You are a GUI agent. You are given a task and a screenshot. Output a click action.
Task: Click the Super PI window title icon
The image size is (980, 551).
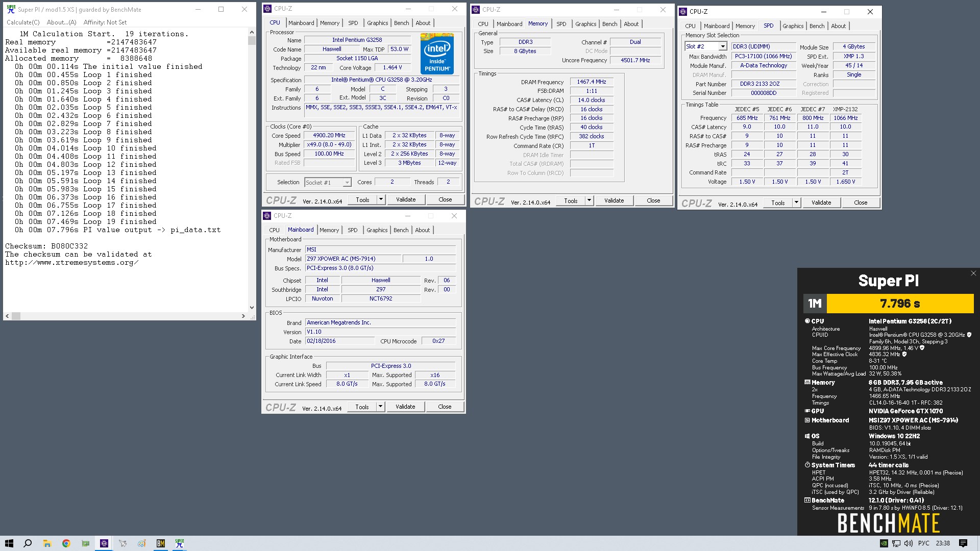tap(11, 9)
